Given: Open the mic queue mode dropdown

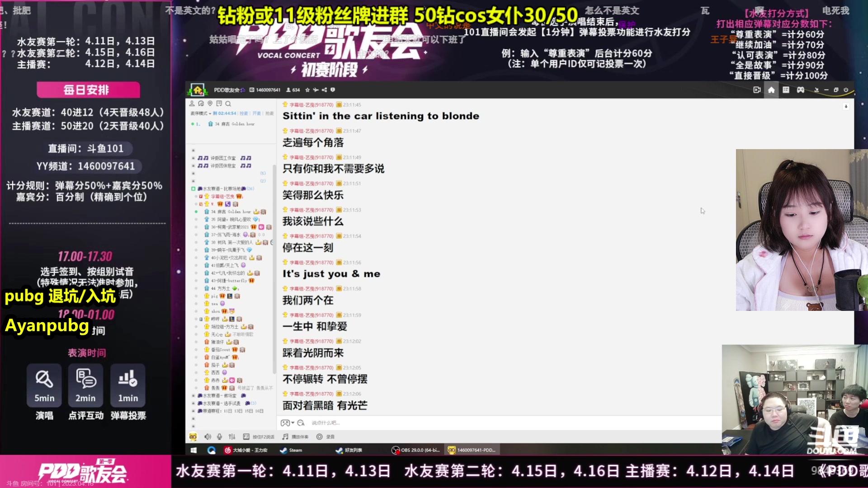Looking at the screenshot, I should (201, 113).
